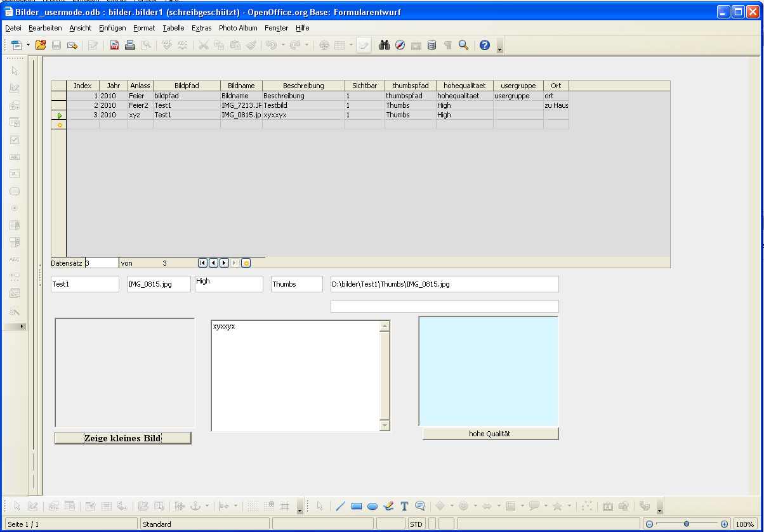Open the Data Sources icon
The height and width of the screenshot is (532, 764).
click(x=431, y=45)
